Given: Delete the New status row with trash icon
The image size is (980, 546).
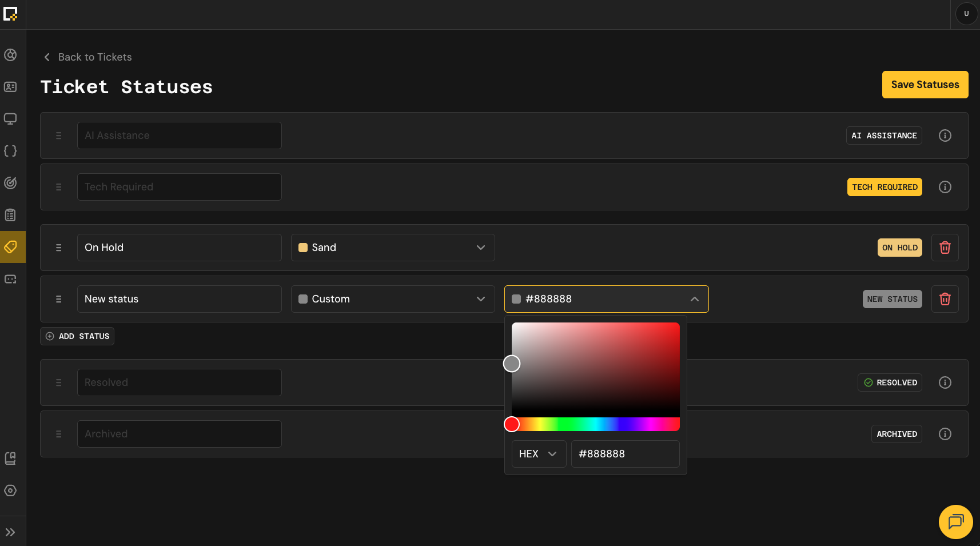Looking at the screenshot, I should [x=945, y=299].
